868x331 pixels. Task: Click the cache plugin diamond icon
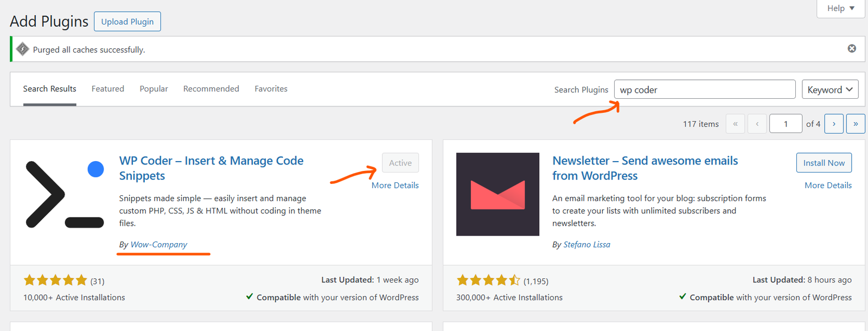(23, 49)
